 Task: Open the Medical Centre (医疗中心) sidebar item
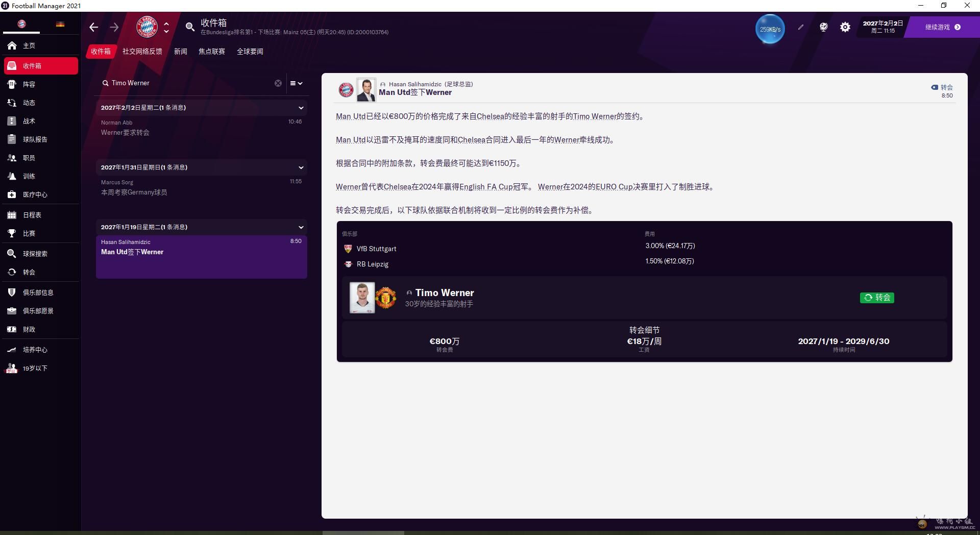click(35, 194)
